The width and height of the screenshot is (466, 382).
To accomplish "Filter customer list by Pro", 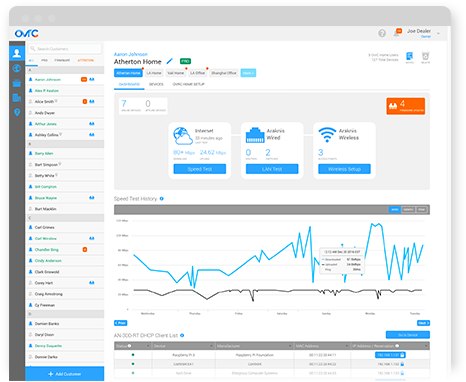I will point(44,60).
